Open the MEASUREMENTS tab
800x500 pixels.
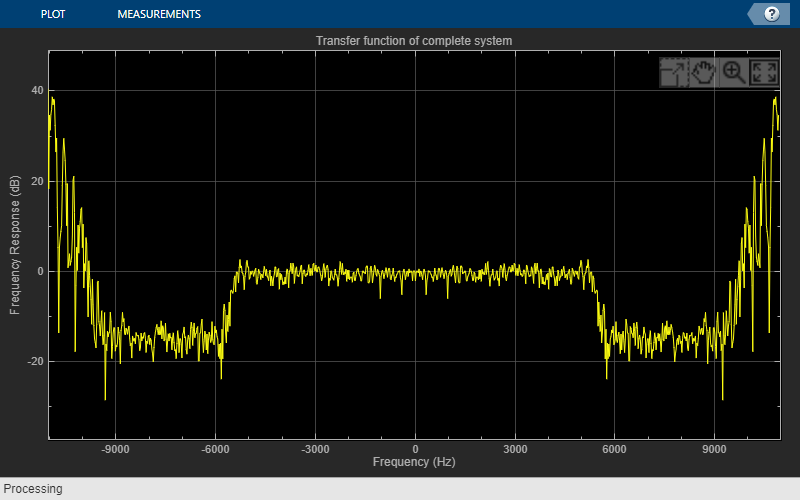click(x=159, y=14)
